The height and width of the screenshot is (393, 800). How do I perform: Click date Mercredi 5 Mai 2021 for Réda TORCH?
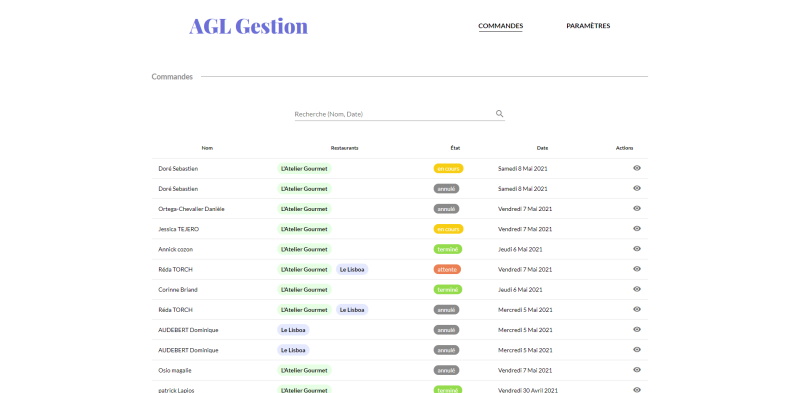click(x=525, y=310)
